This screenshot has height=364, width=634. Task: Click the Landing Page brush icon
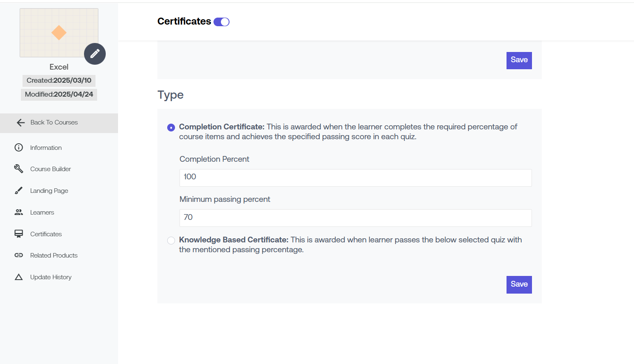point(19,190)
